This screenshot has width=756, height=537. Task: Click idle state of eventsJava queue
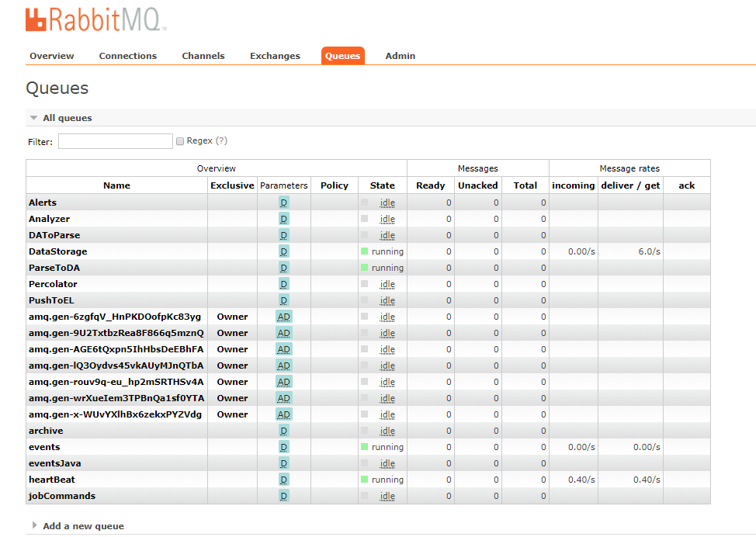387,464
